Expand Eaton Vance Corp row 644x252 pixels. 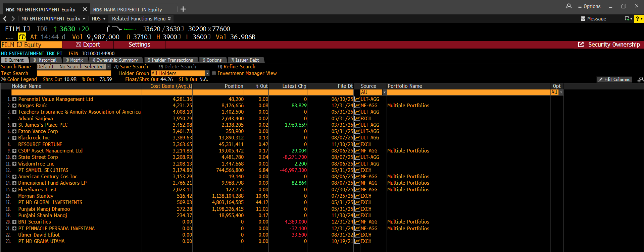pyautogui.click(x=14, y=131)
